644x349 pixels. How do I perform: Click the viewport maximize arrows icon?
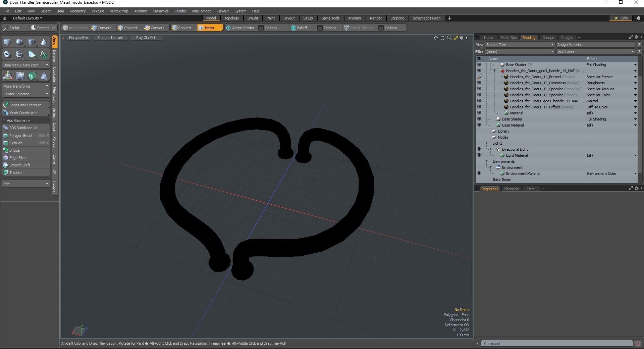[x=455, y=38]
